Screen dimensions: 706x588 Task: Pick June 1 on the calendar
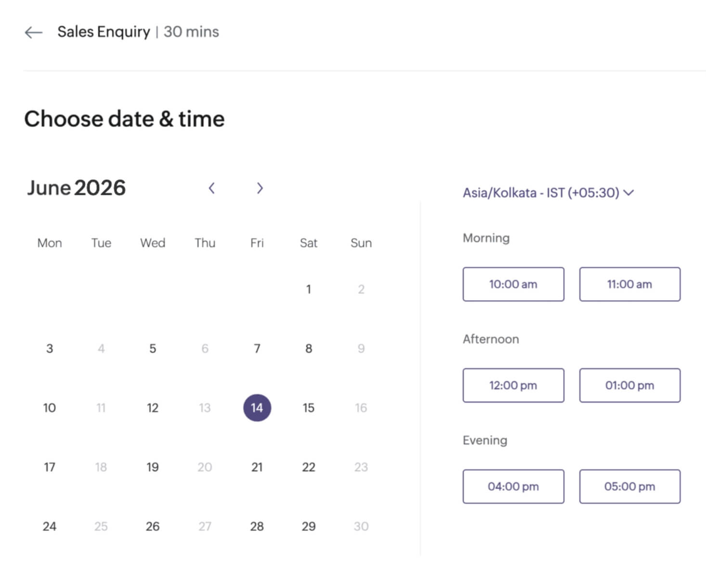(x=308, y=289)
